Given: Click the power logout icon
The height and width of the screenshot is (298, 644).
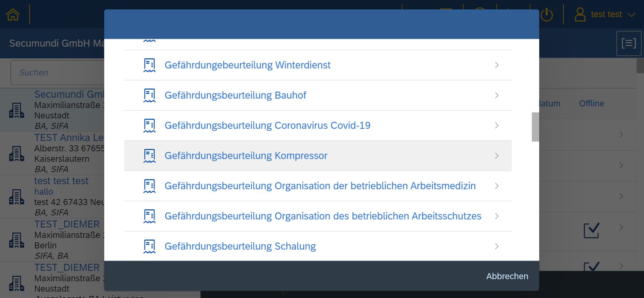Looking at the screenshot, I should click(x=547, y=14).
